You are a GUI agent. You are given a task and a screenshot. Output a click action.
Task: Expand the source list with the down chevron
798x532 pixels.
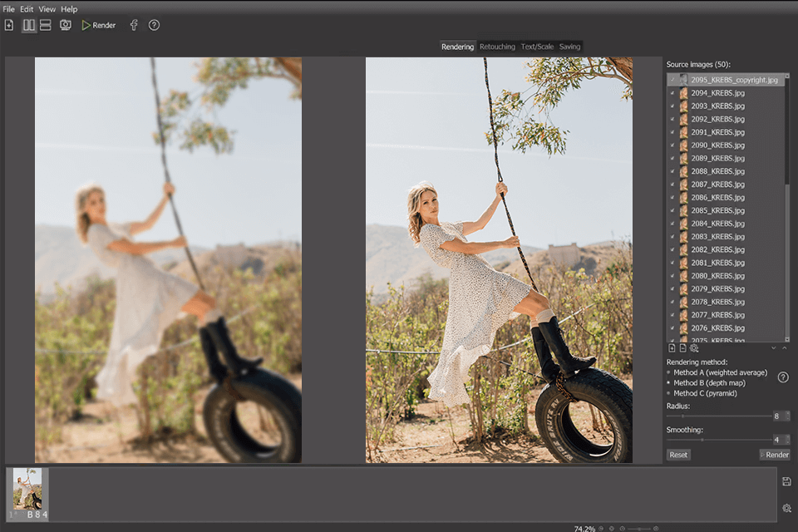pos(773,348)
